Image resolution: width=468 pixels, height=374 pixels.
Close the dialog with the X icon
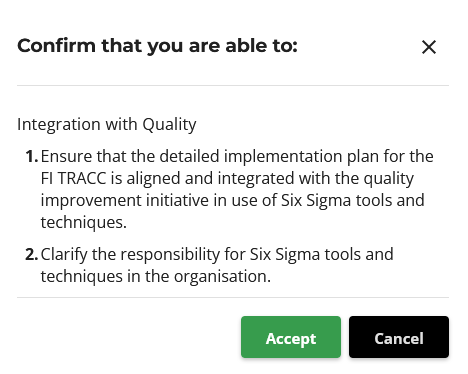click(x=429, y=47)
